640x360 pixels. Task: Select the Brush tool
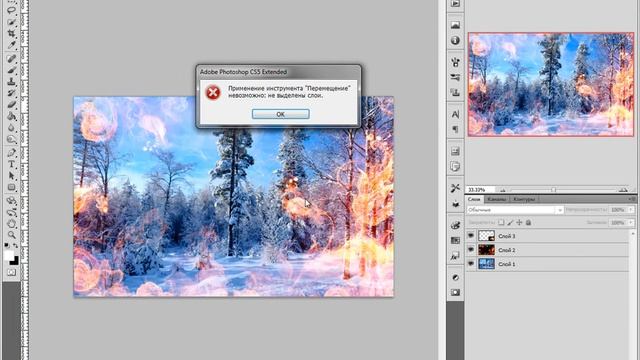pos(11,70)
